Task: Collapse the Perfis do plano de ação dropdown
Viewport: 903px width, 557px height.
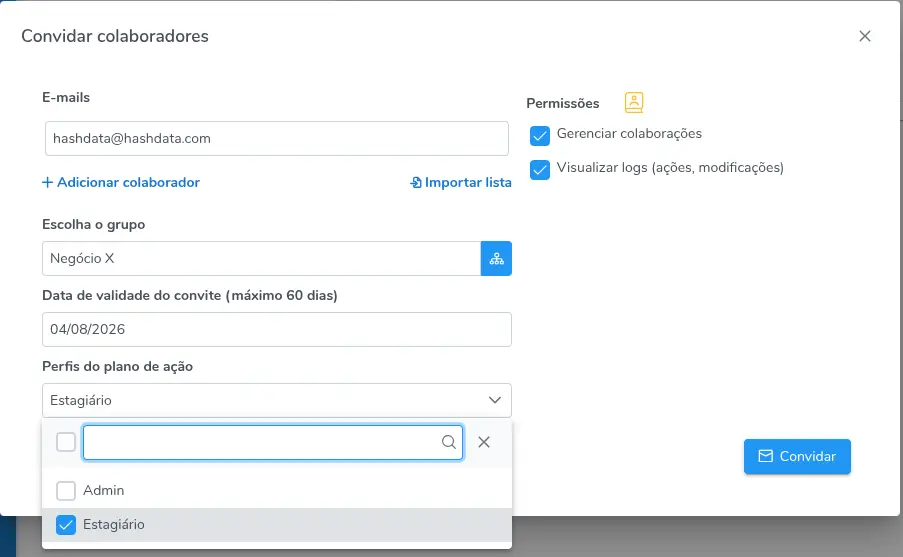Action: point(495,400)
